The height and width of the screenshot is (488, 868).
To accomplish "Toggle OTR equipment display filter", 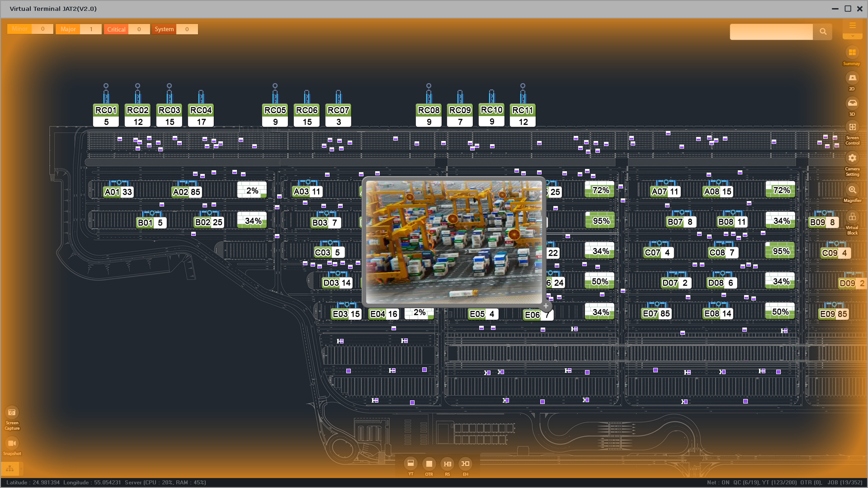I will coord(429,464).
